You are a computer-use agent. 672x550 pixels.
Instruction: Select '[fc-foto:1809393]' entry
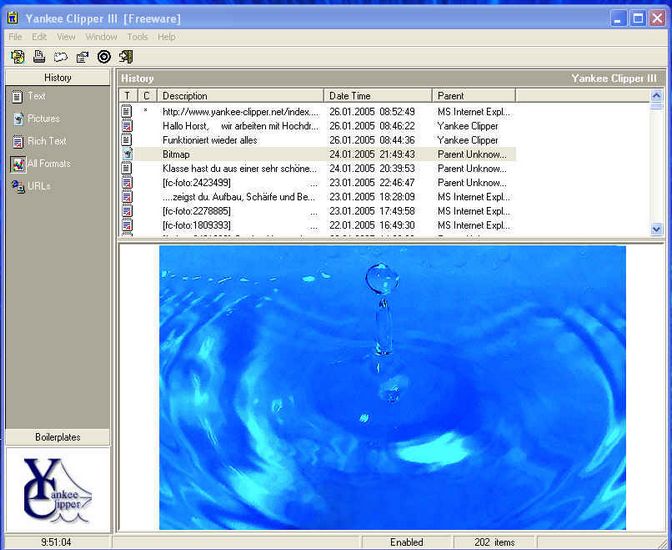click(x=196, y=225)
